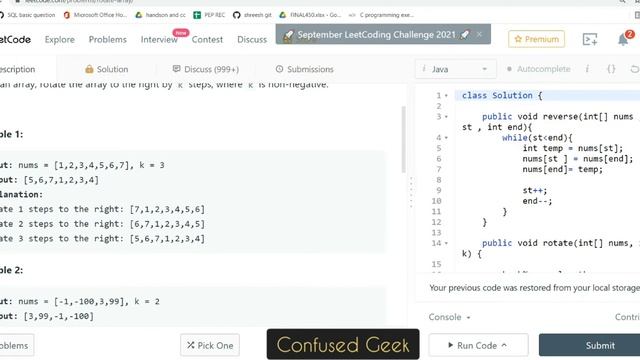Image resolution: width=640 pixels, height=360 pixels.
Task: Open the Microsoft Office Home bookmark
Action: (x=96, y=15)
